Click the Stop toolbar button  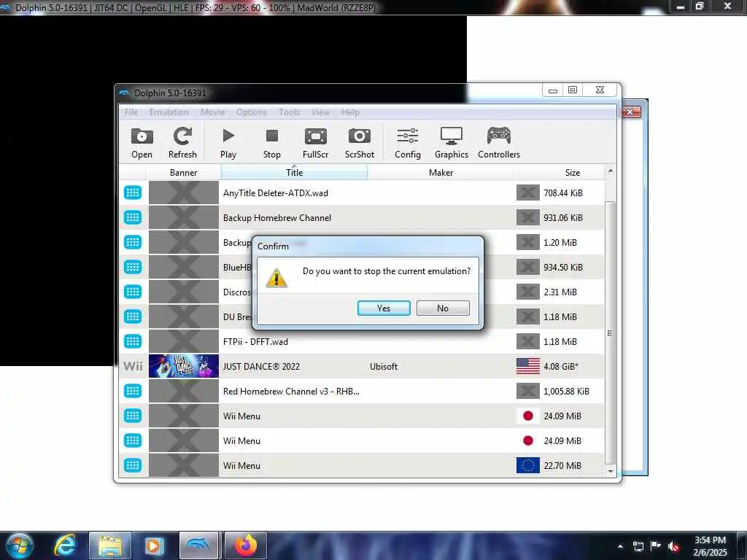272,143
